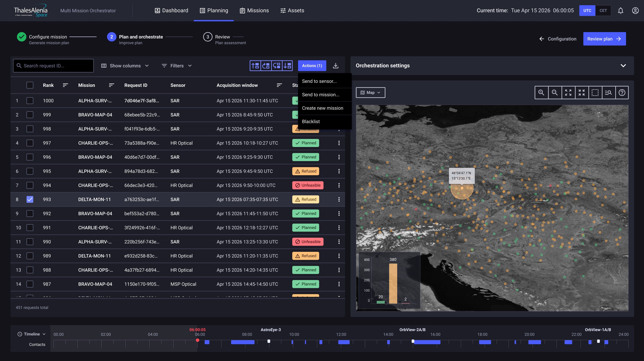Open the Planning tab
The height and width of the screenshot is (361, 644).
pyautogui.click(x=214, y=11)
